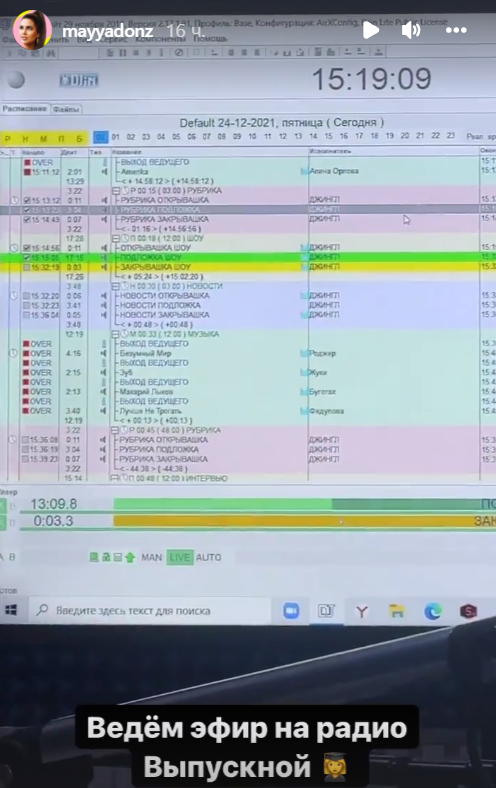Image resolution: width=496 pixels, height=788 pixels.
Task: Toggle the checkbox at 15:13:12 РУБРИКА ОТКРЫВАШКА
Action: (x=27, y=200)
